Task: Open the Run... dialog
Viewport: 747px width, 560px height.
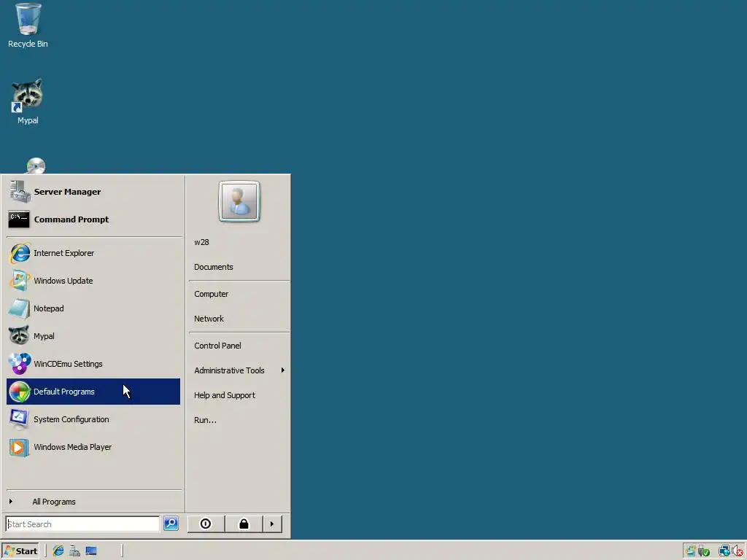Action: 239,420
